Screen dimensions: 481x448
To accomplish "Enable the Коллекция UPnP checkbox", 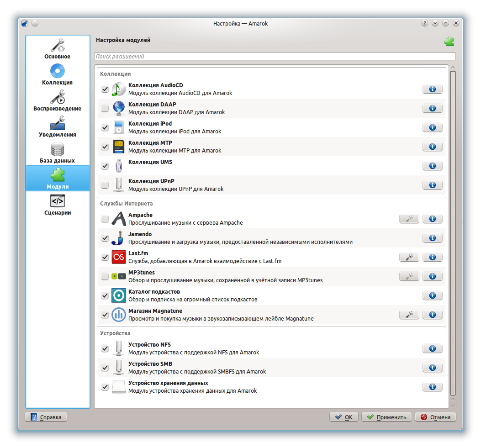I will [105, 185].
